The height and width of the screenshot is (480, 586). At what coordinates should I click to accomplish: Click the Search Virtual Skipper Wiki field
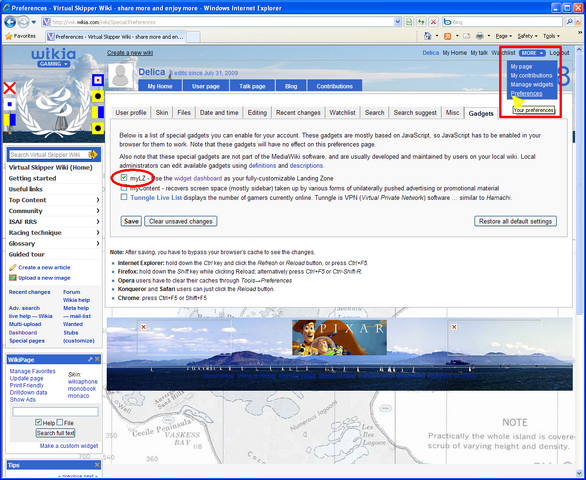pos(49,154)
